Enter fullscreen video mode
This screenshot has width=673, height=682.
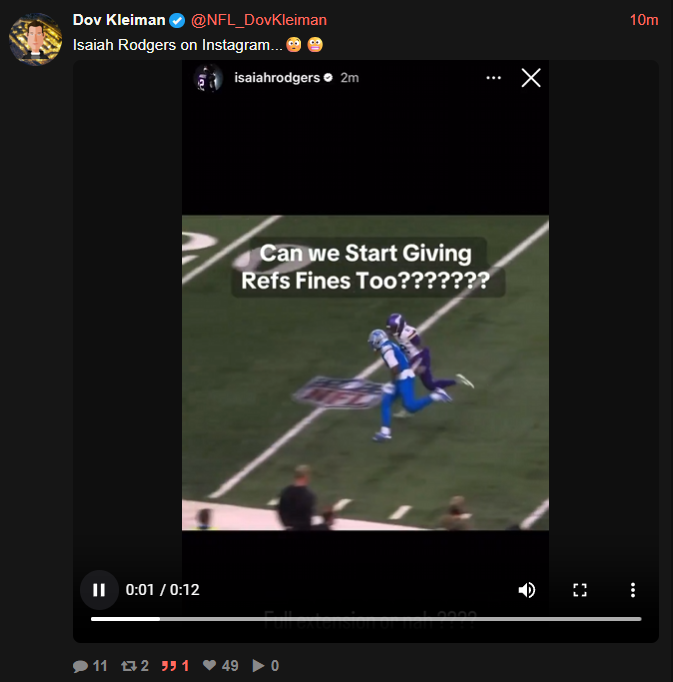[x=580, y=590]
